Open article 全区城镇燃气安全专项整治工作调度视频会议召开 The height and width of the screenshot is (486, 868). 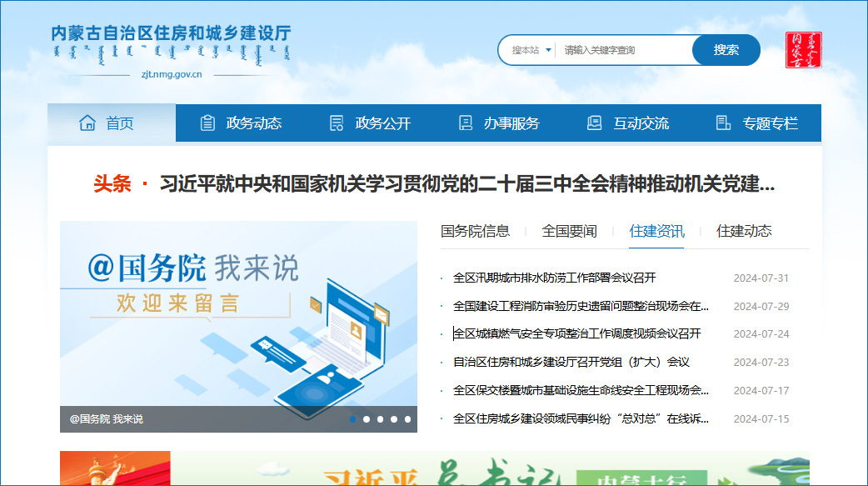pos(576,333)
